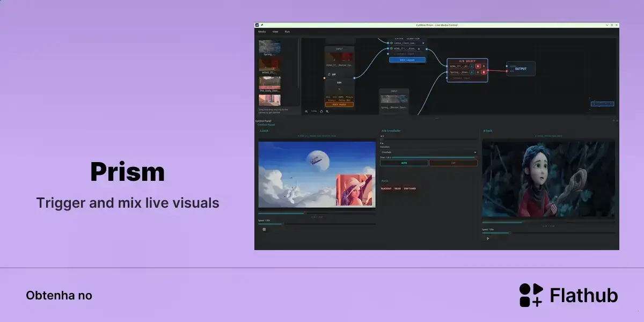644x322 pixels.
Task: Open the Transition Crossfade dropdown
Action: click(x=429, y=152)
